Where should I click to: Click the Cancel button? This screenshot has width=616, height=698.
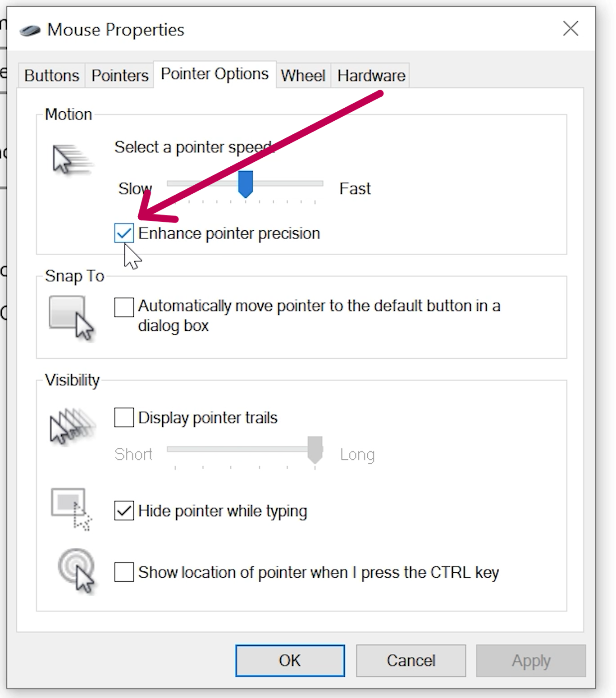411,661
